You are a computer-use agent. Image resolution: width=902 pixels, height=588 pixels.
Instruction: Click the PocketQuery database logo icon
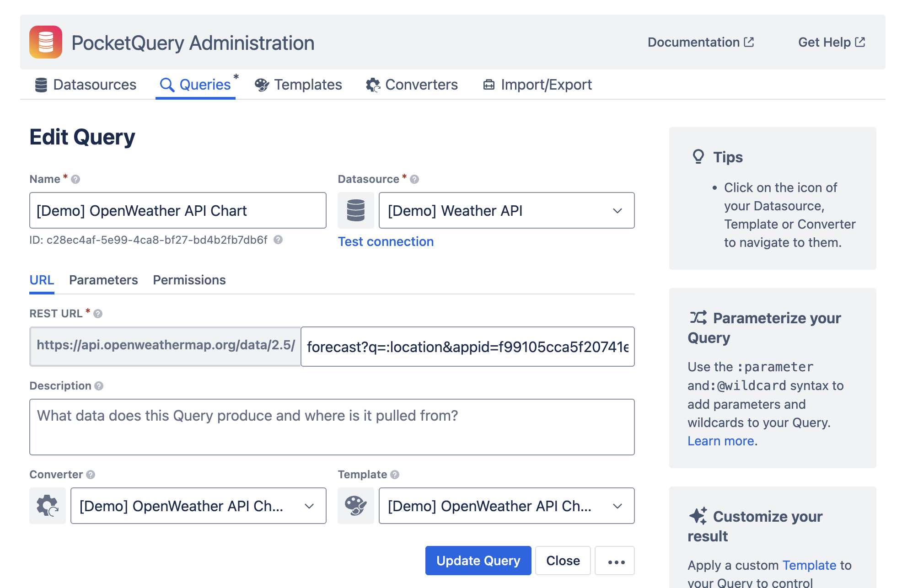point(46,42)
